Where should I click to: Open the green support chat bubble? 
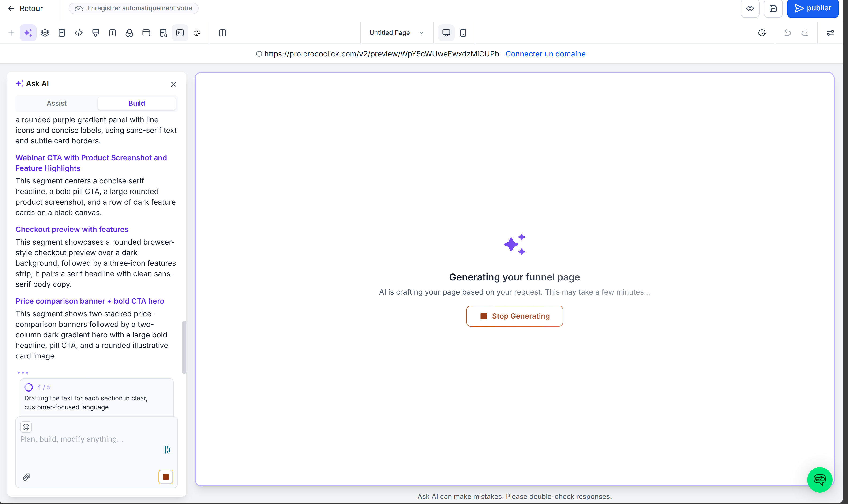point(819,480)
